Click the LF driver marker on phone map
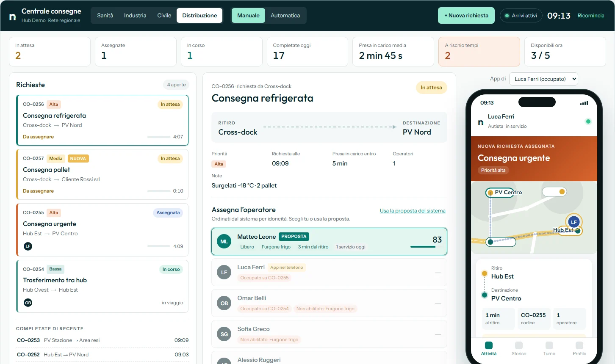The image size is (615, 364). pyautogui.click(x=574, y=222)
